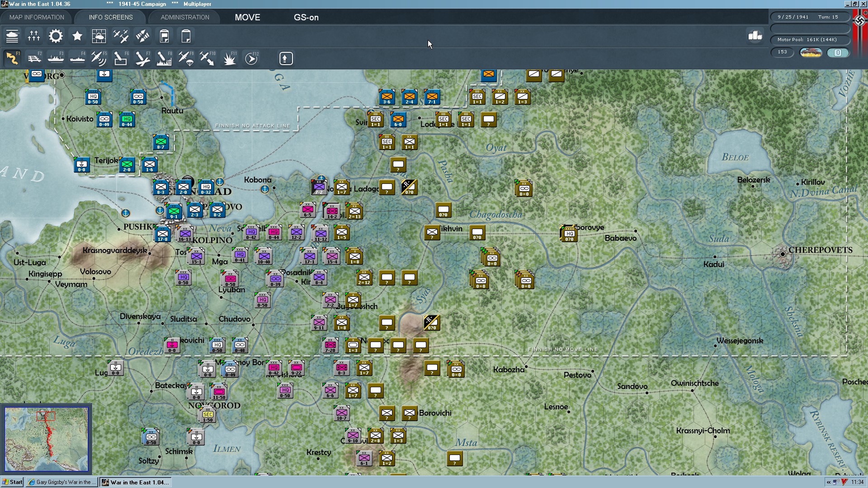The image size is (868, 488).
Task: Select the 7-20 unit counter
Action: 330,346
